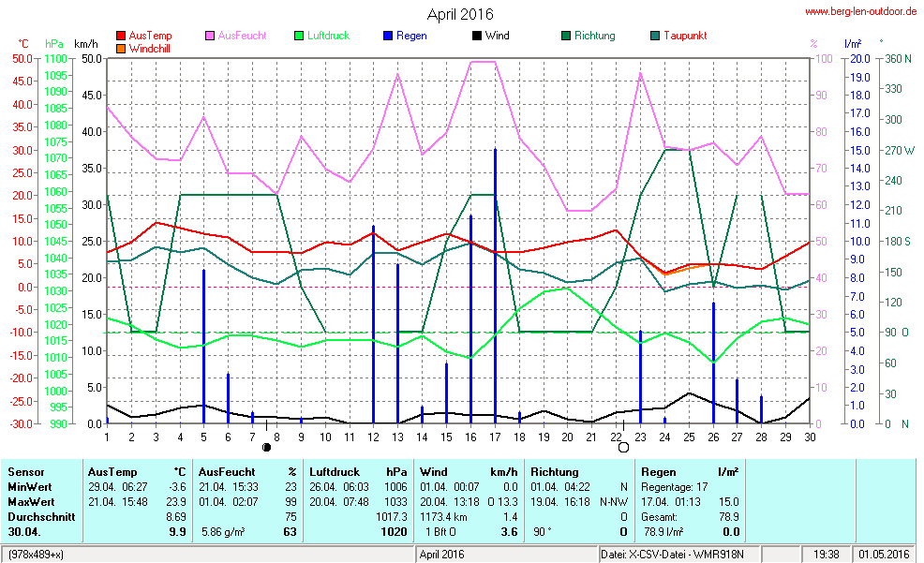Click the new moon icon below the day axis

(x=267, y=448)
